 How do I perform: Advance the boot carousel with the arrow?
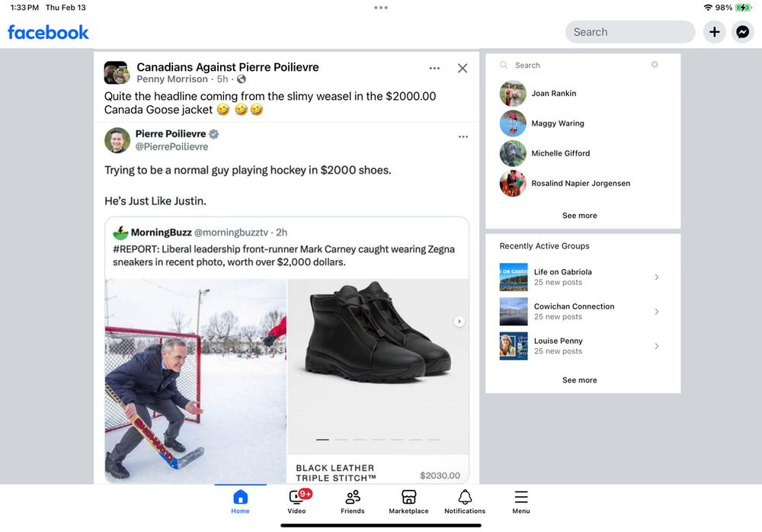[x=459, y=322]
